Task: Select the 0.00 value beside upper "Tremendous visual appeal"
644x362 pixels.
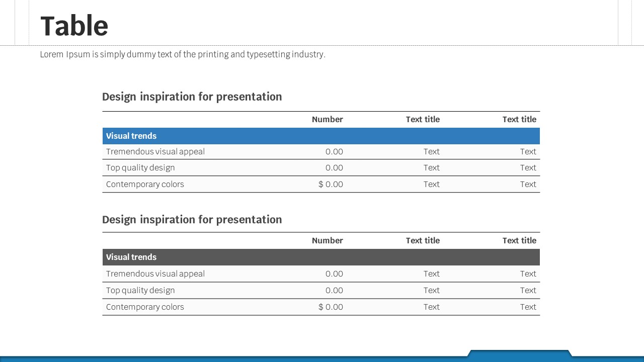Action: coord(334,151)
